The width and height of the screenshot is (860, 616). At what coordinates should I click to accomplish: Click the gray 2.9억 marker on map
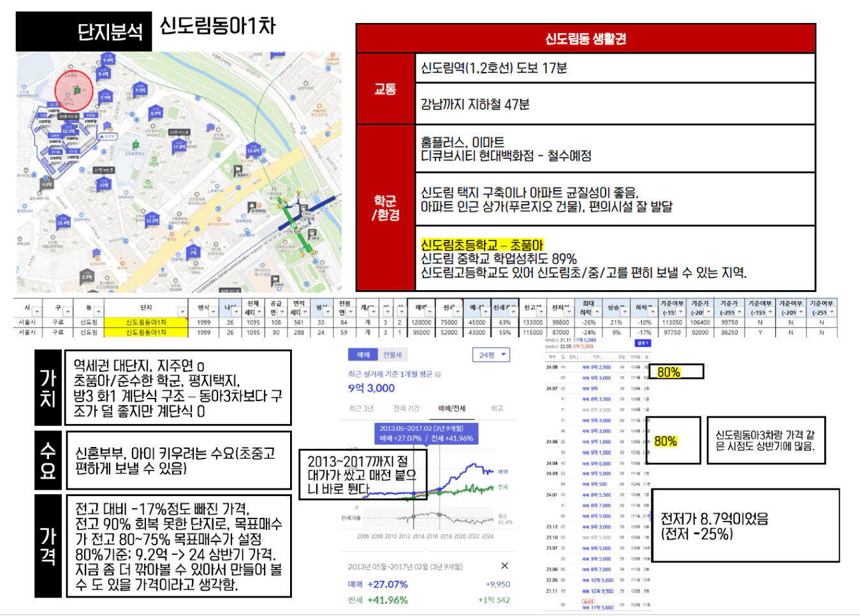pyautogui.click(x=87, y=275)
